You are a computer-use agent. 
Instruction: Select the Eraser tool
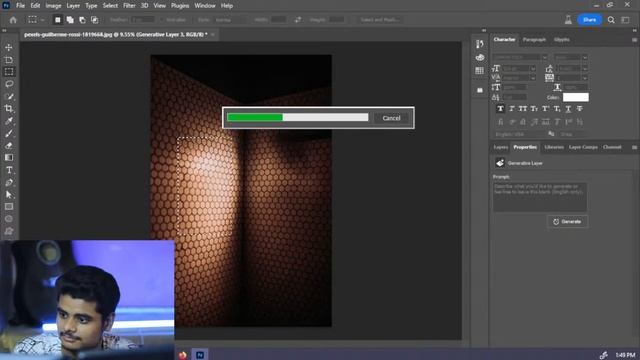tap(9, 145)
